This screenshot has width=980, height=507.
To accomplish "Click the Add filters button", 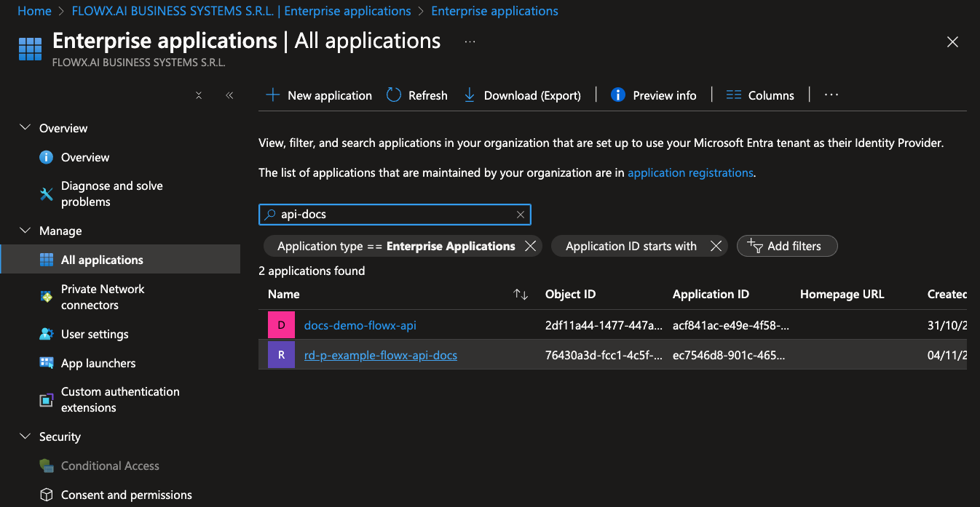I will click(787, 246).
